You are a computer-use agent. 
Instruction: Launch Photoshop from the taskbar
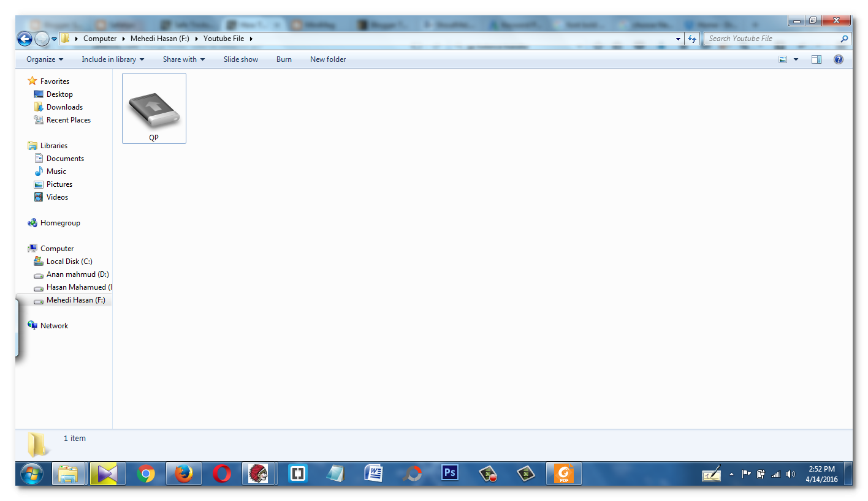[450, 473]
